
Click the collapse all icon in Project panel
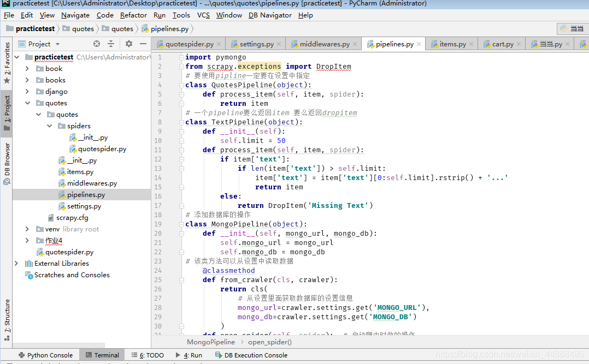click(x=111, y=44)
